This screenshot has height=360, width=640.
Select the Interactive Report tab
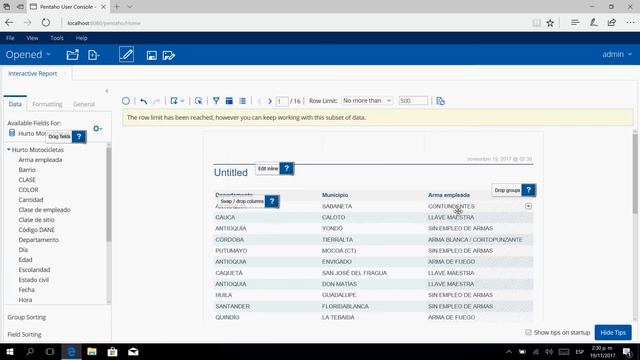point(33,73)
